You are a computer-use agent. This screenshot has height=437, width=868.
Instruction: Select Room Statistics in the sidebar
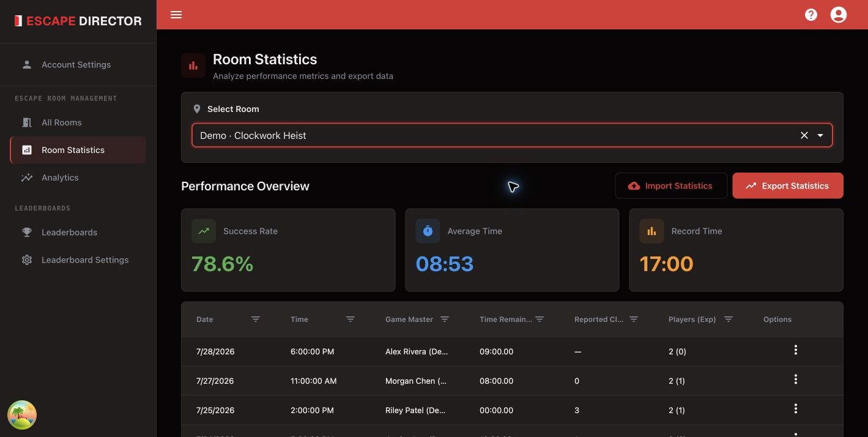[x=78, y=150]
